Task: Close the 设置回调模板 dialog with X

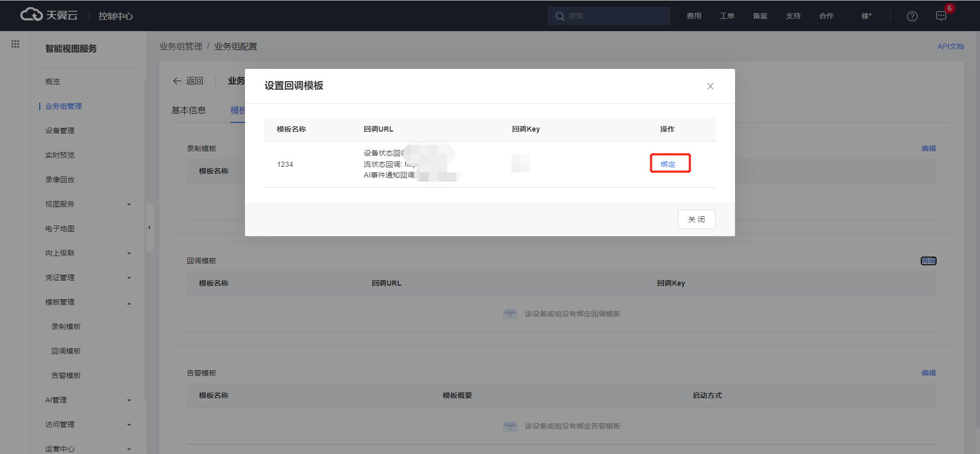Action: point(710,86)
